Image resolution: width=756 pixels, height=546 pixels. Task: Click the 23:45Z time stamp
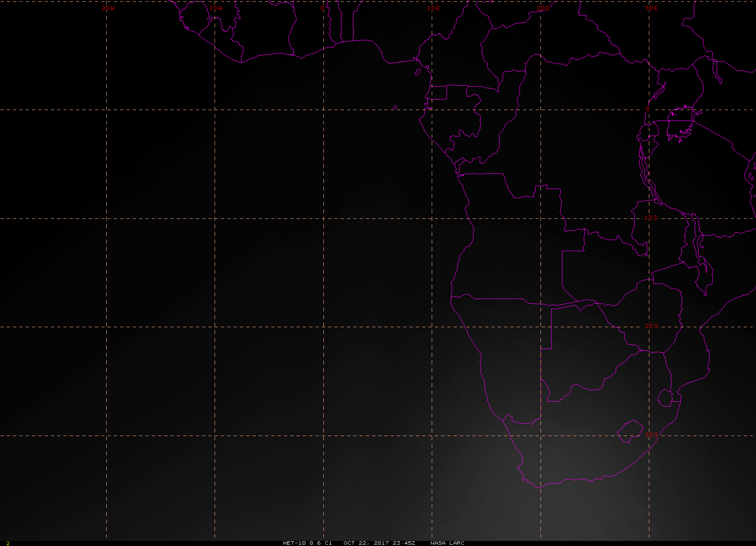click(x=404, y=543)
